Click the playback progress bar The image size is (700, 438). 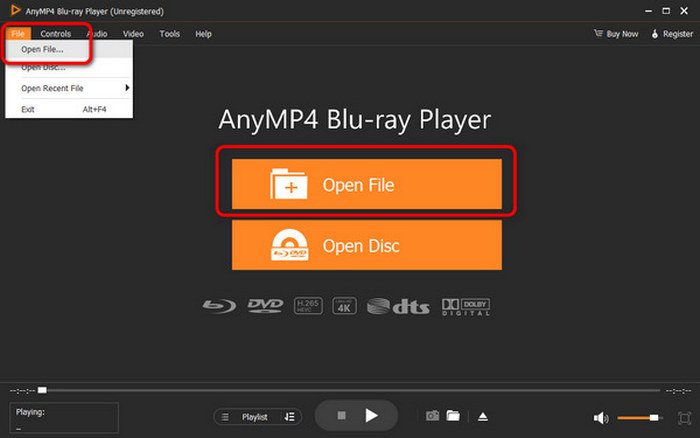[x=350, y=390]
